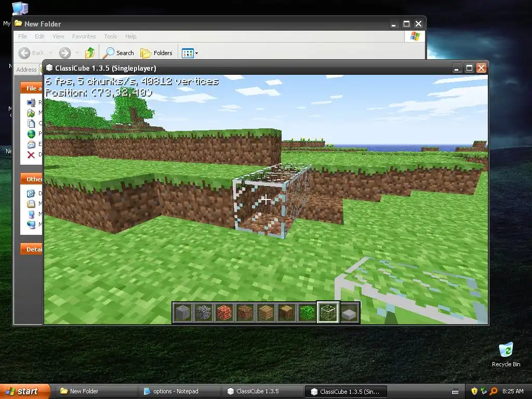
Task: Open the Tools menu in New Folder
Action: click(110, 36)
